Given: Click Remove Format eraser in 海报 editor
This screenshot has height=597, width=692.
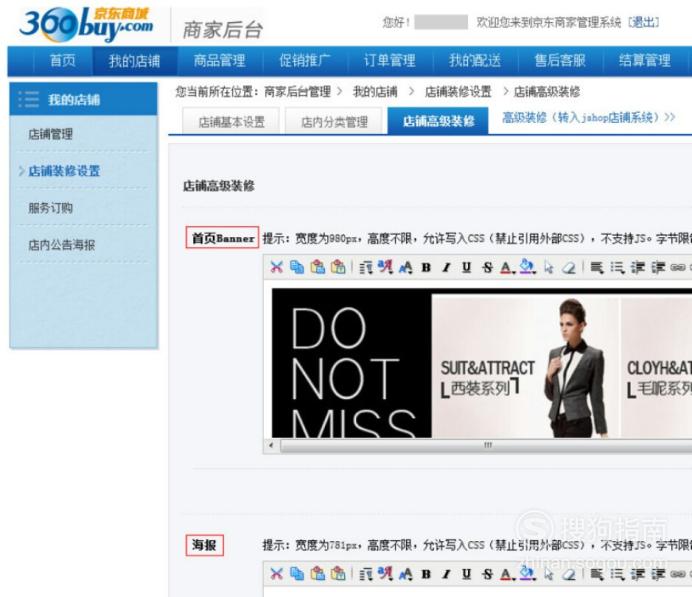Looking at the screenshot, I should 569,574.
